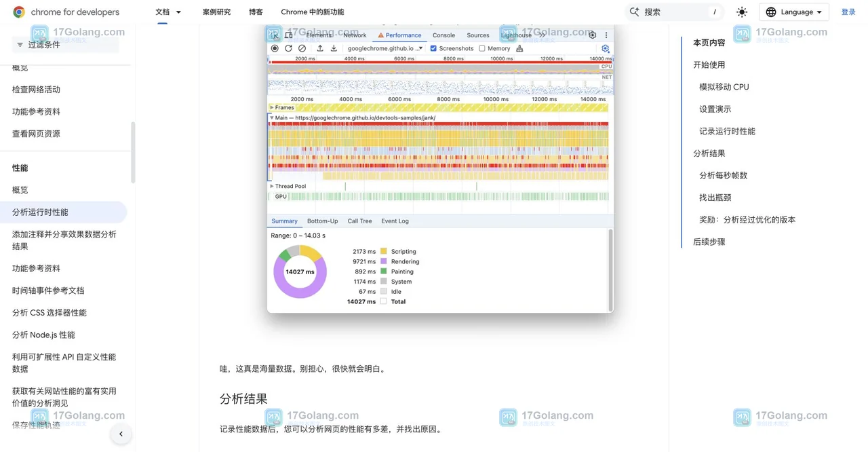Click the upload profile icon
Viewport: 868px width, 452px height.
pos(320,48)
